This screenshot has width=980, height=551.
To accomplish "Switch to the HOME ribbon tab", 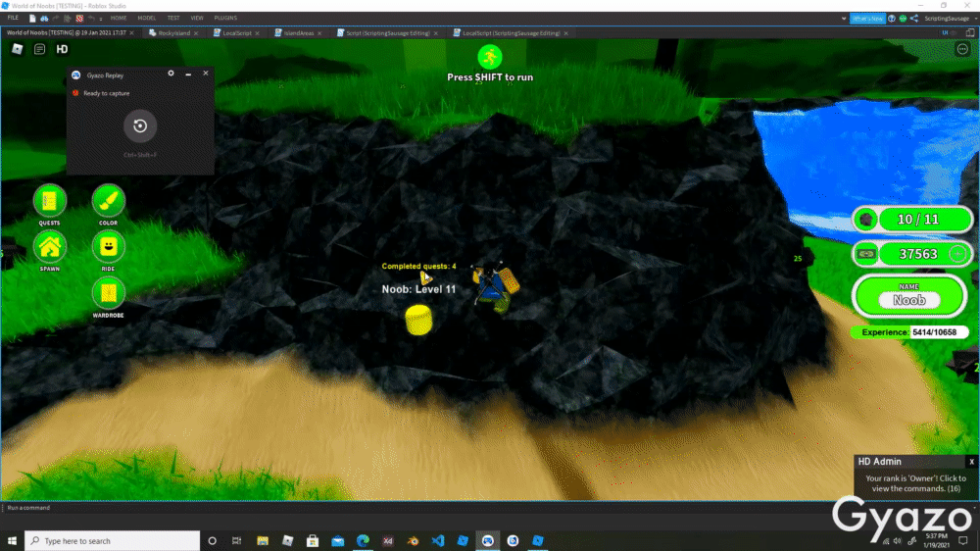I will [119, 18].
